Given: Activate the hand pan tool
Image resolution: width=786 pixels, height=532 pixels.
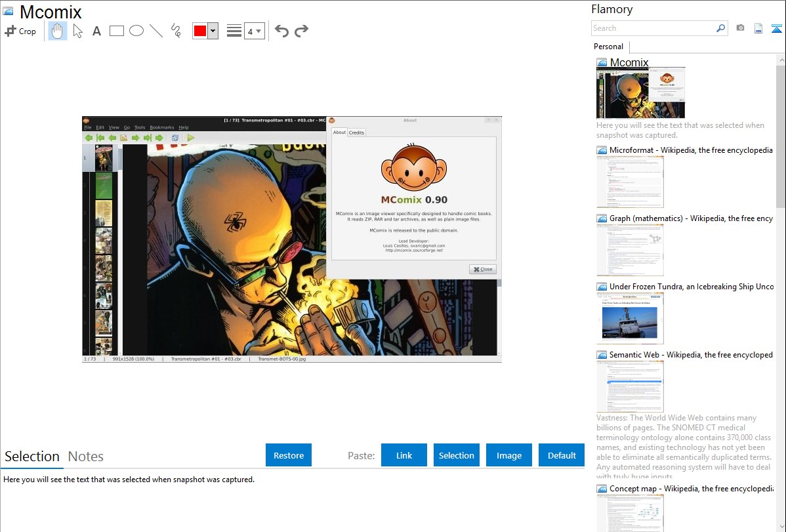Looking at the screenshot, I should point(58,31).
